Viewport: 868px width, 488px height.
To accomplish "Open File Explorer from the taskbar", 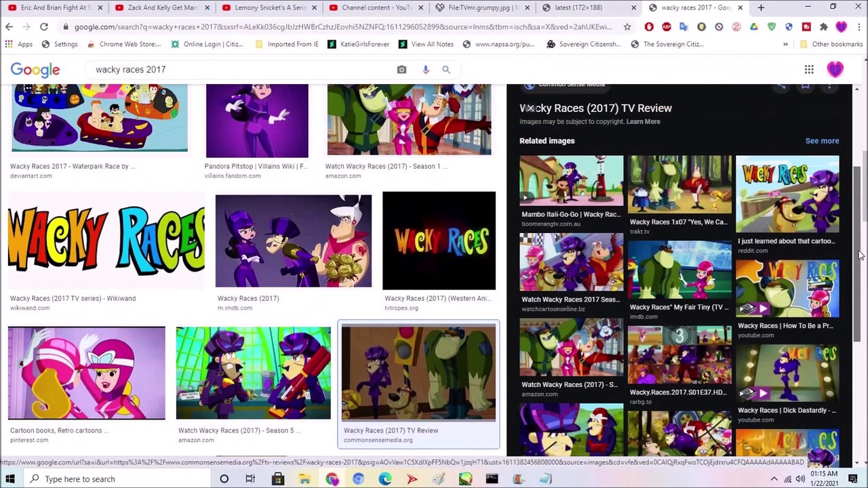I will pos(304,479).
